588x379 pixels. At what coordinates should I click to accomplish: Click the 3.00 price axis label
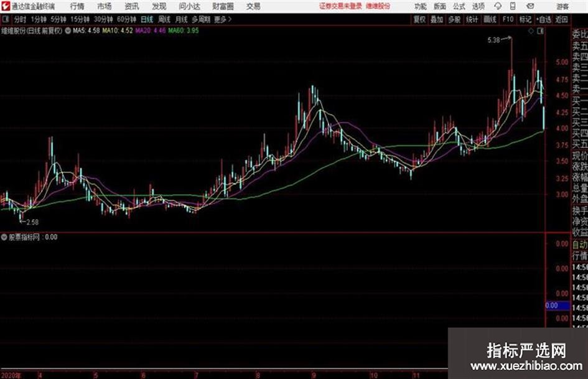(x=562, y=194)
